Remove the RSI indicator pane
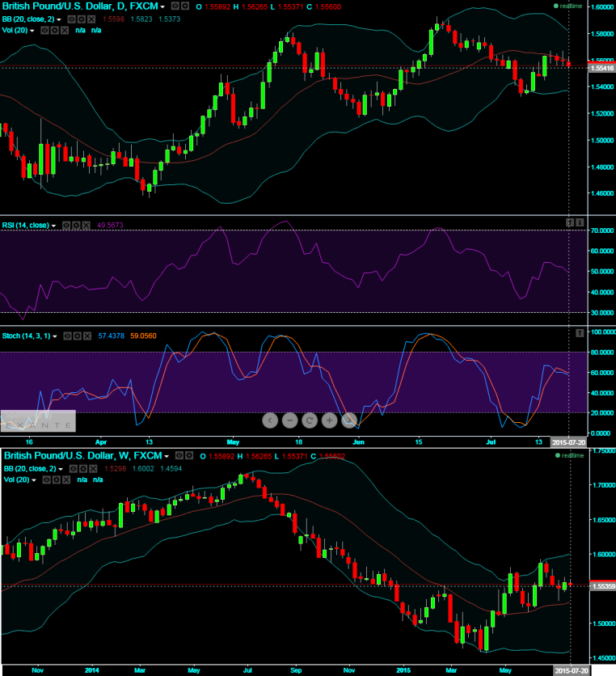This screenshot has width=616, height=676. pos(86,225)
